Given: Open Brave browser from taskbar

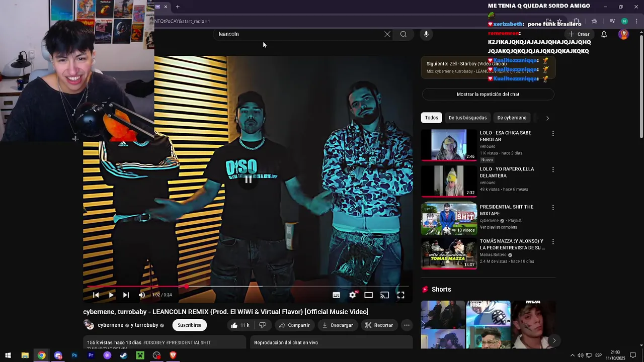Looking at the screenshot, I should click(173, 355).
